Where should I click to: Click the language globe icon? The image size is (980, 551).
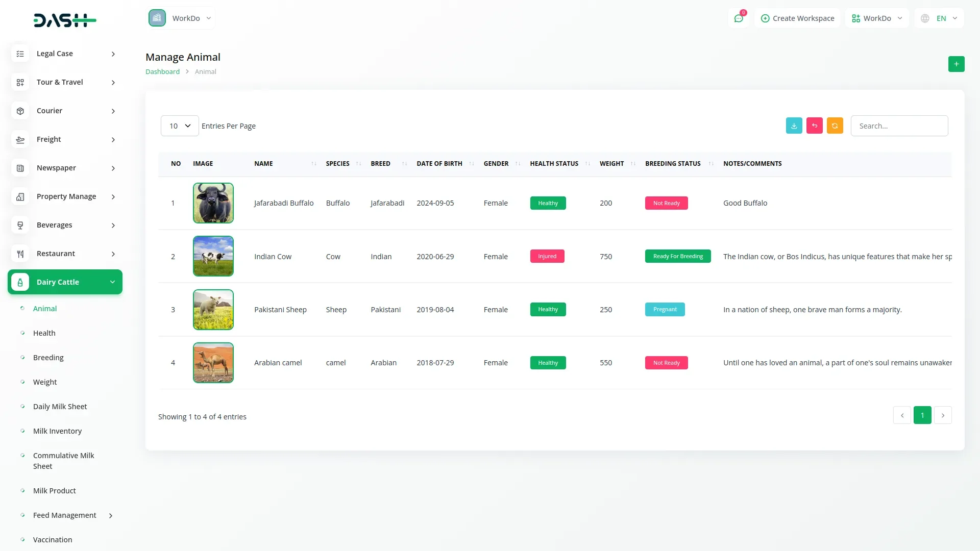pyautogui.click(x=925, y=18)
